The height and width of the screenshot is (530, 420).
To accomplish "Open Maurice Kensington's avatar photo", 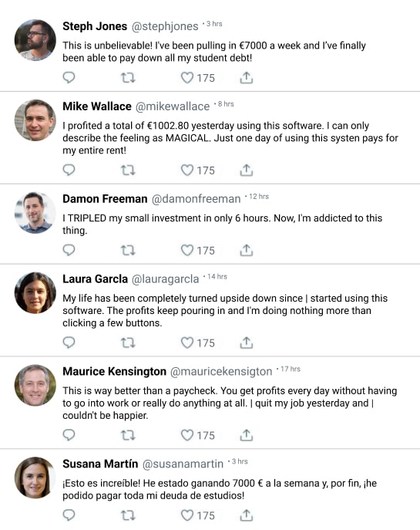I will click(x=35, y=385).
